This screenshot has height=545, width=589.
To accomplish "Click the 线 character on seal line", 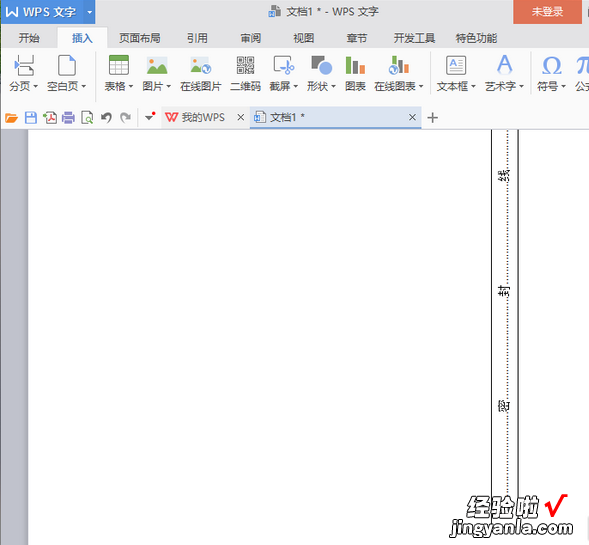I will 504,175.
